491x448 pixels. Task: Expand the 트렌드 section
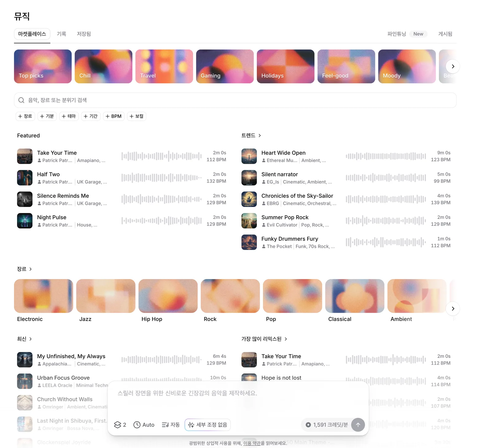coord(251,136)
